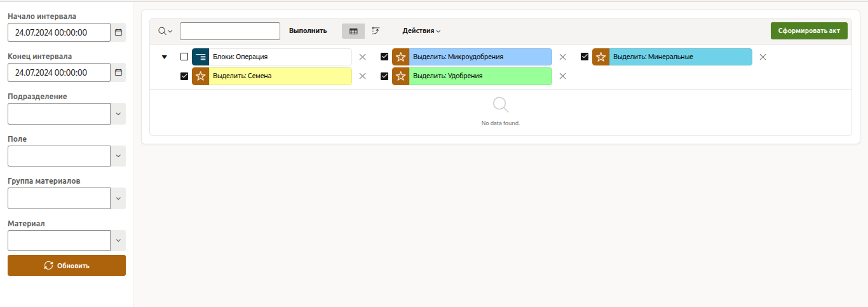Uncheck the Выделить: Удобрения checkbox
Image resolution: width=868 pixels, height=307 pixels.
click(x=384, y=76)
